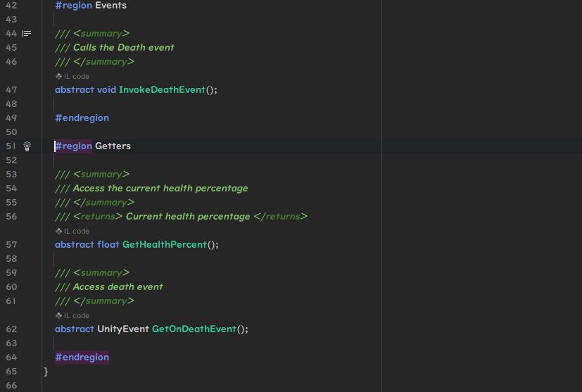Click the gutter icon beside line 44

click(27, 34)
